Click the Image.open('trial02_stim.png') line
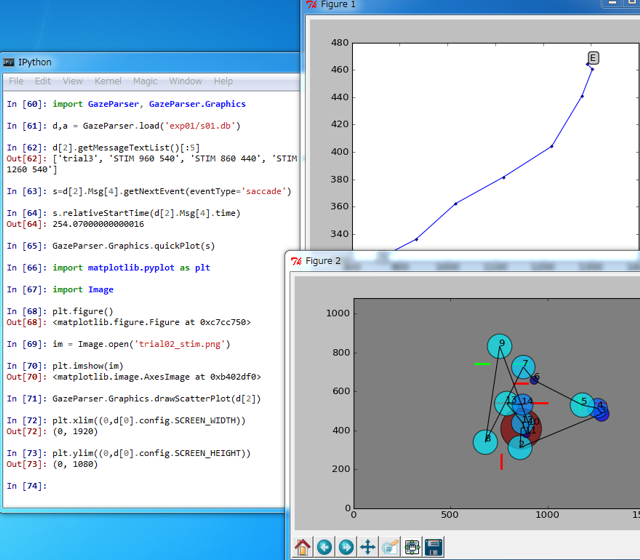Image resolution: width=640 pixels, height=560 pixels. (118, 344)
